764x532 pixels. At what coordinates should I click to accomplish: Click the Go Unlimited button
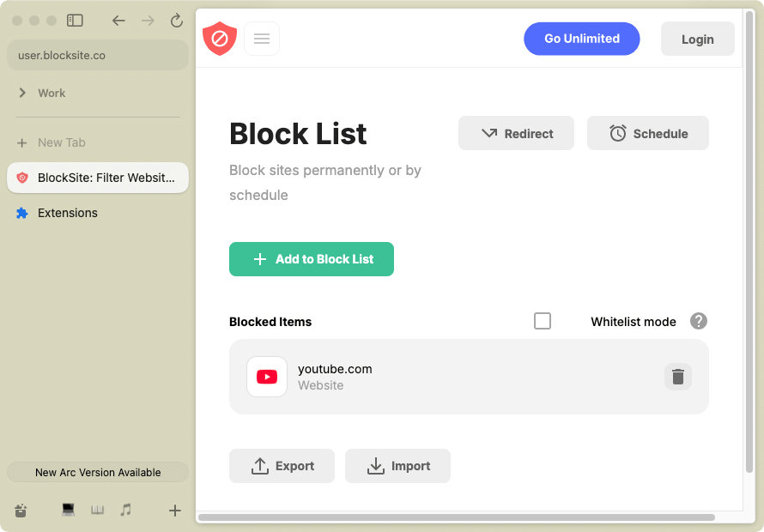582,39
